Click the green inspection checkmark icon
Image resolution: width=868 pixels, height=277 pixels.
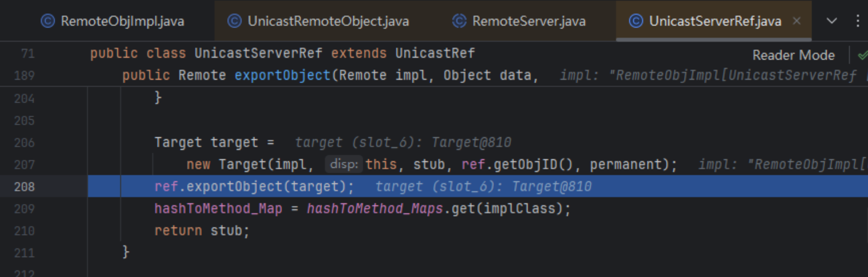(x=862, y=55)
